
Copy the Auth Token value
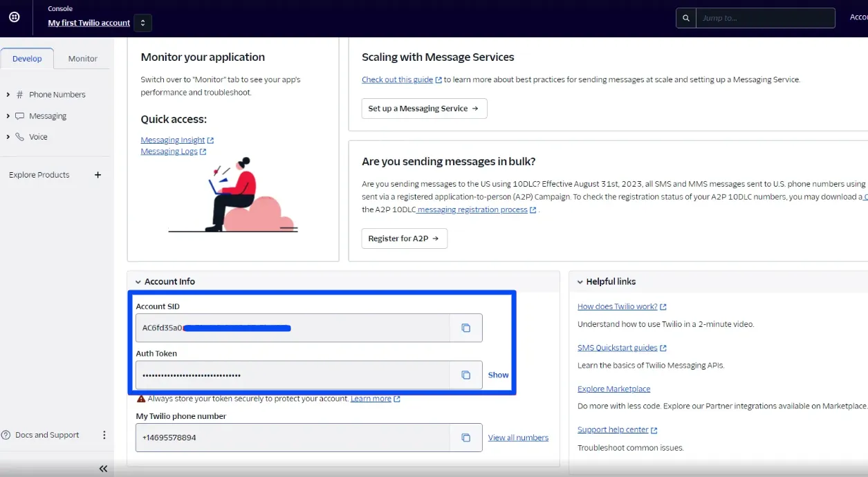click(x=466, y=375)
